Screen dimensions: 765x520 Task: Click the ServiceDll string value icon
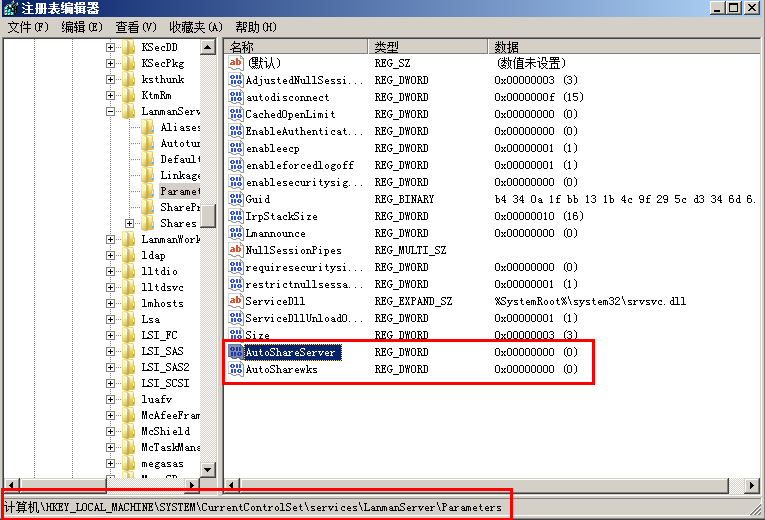click(236, 301)
